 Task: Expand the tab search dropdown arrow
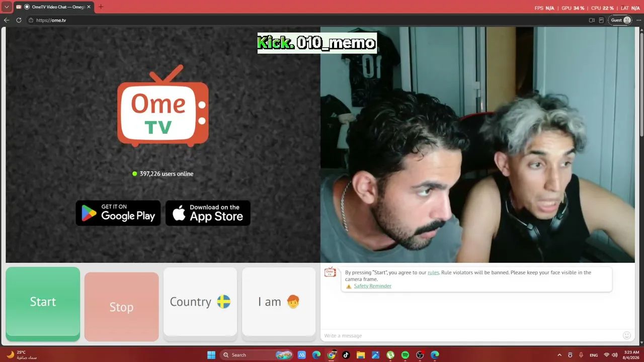7,7
